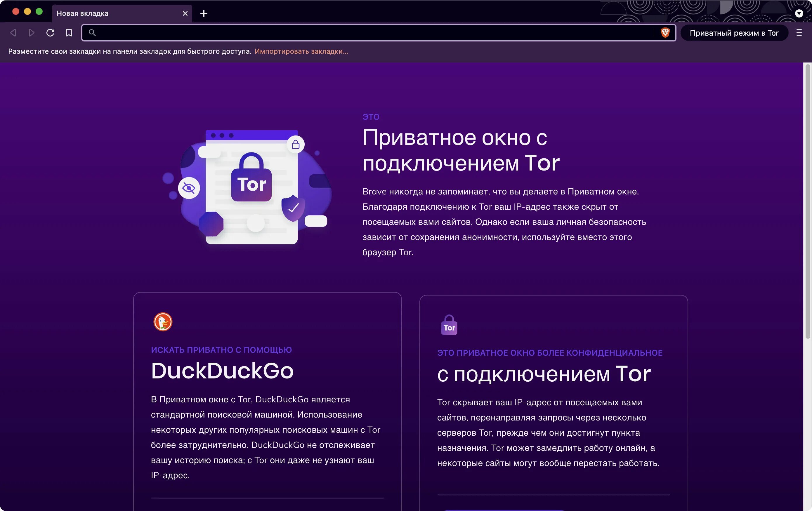Click the magnifier icon in address bar
Screen dimensions: 812x511
(x=92, y=33)
